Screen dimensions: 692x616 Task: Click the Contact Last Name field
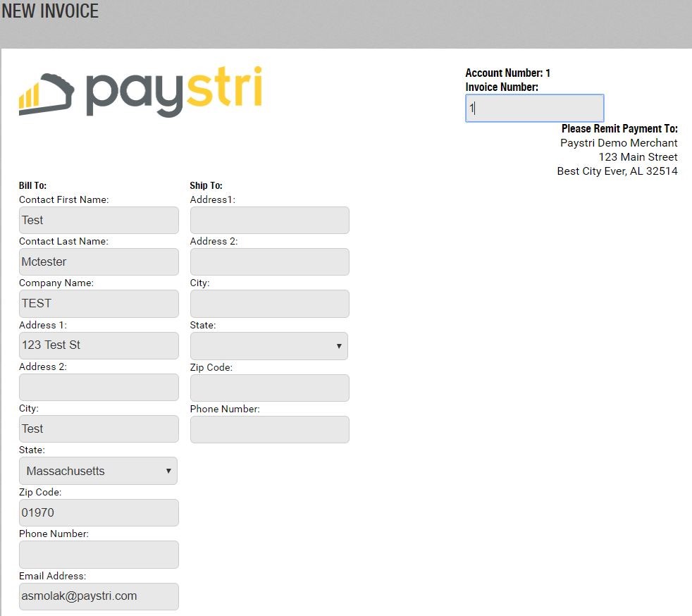point(98,261)
